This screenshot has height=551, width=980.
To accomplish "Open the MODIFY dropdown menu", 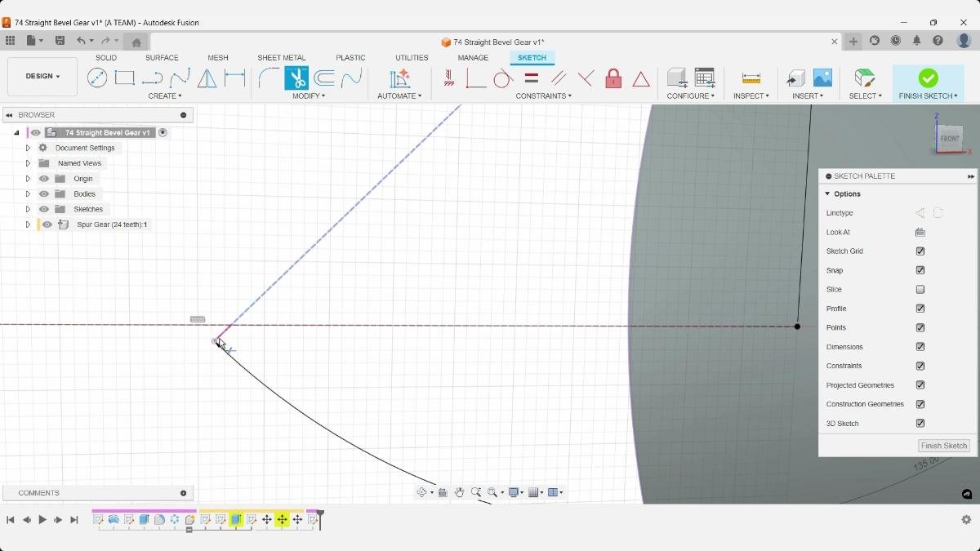I will (x=309, y=96).
